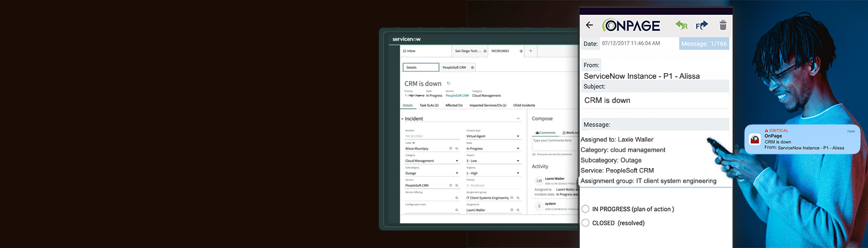This screenshot has height=248, width=868.
Task: Open the Affected CIs tab
Action: (454, 105)
